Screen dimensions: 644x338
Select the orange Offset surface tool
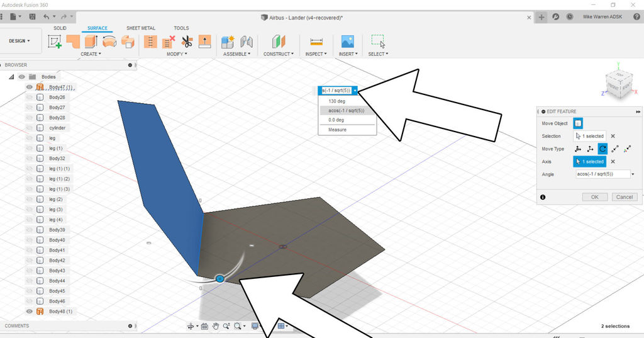click(128, 42)
